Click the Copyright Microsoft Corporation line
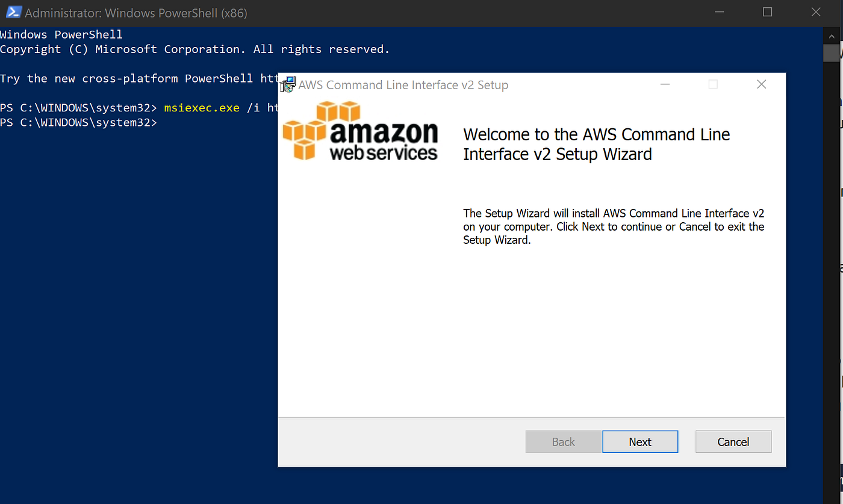843x504 pixels. click(194, 49)
